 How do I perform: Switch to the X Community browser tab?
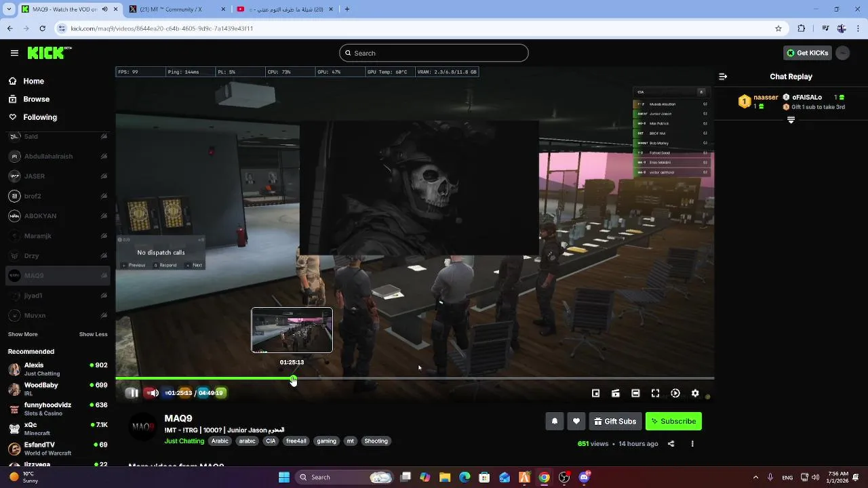pos(176,9)
